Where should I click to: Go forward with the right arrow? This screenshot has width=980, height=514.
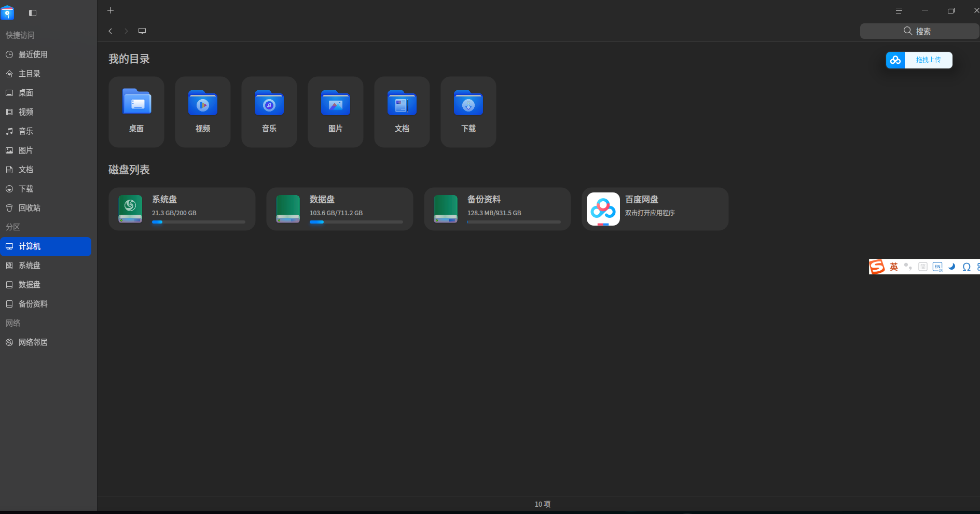click(126, 31)
